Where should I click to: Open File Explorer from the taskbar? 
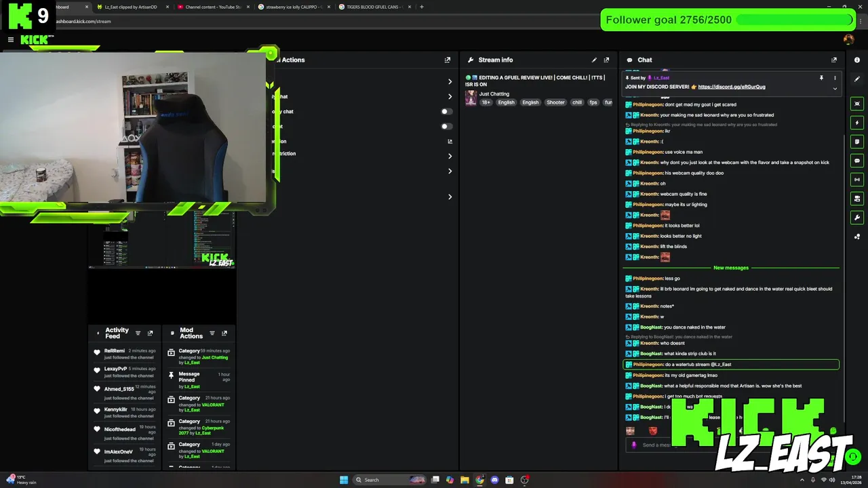(x=465, y=480)
